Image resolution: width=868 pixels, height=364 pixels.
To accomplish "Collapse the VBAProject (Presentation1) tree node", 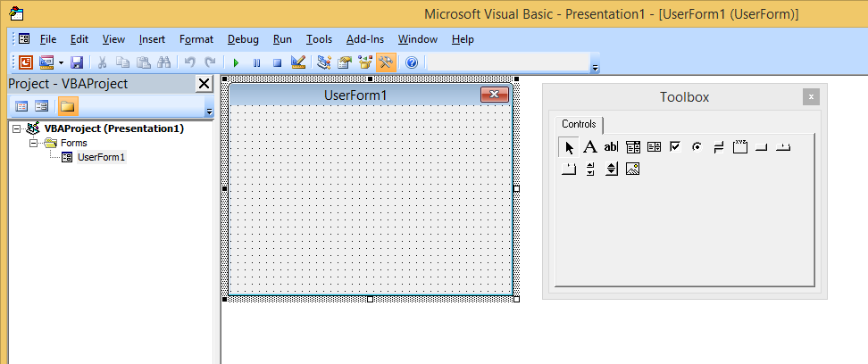I will 17,128.
